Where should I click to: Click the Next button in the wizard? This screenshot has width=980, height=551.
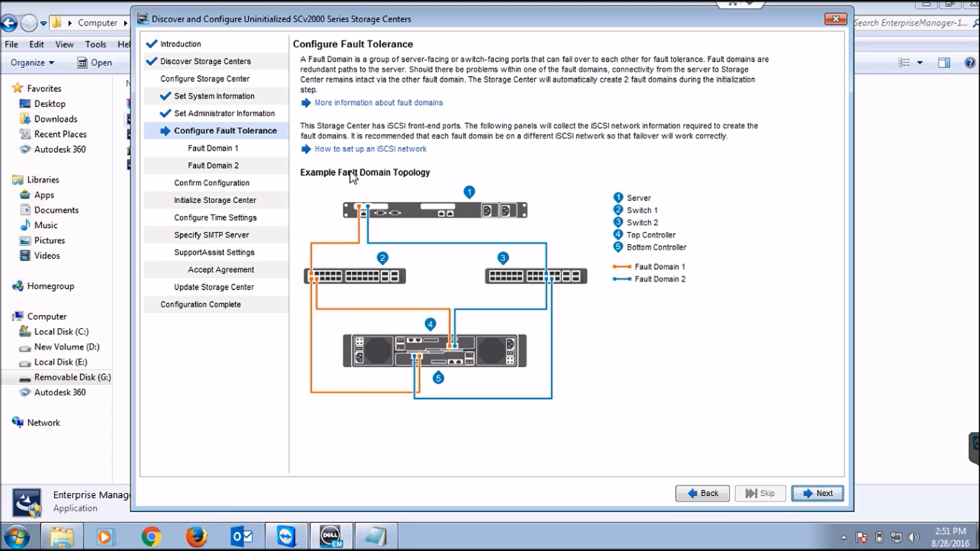(x=817, y=493)
